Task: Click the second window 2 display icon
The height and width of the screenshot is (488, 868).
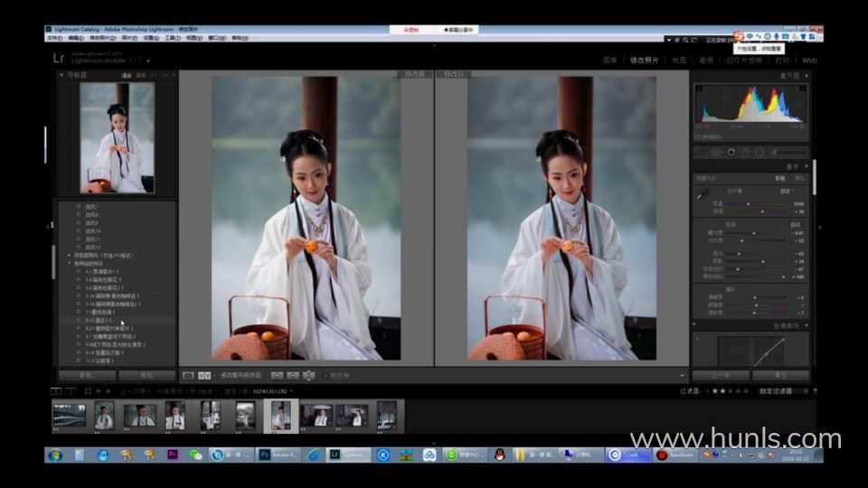Action: click(71, 391)
